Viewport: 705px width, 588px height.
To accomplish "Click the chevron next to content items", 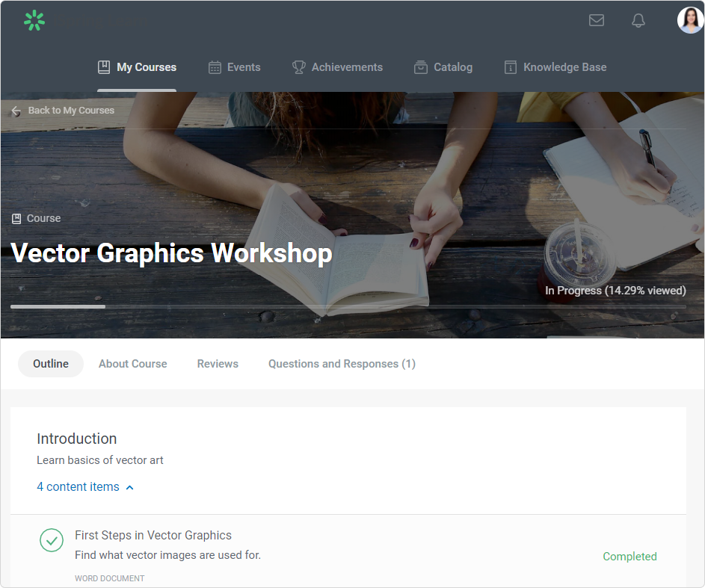I will 130,488.
